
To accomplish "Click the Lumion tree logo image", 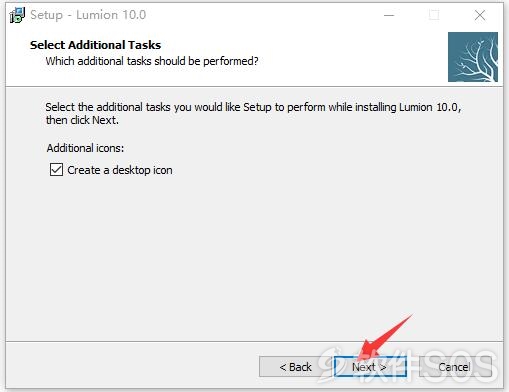I will coord(473,57).
